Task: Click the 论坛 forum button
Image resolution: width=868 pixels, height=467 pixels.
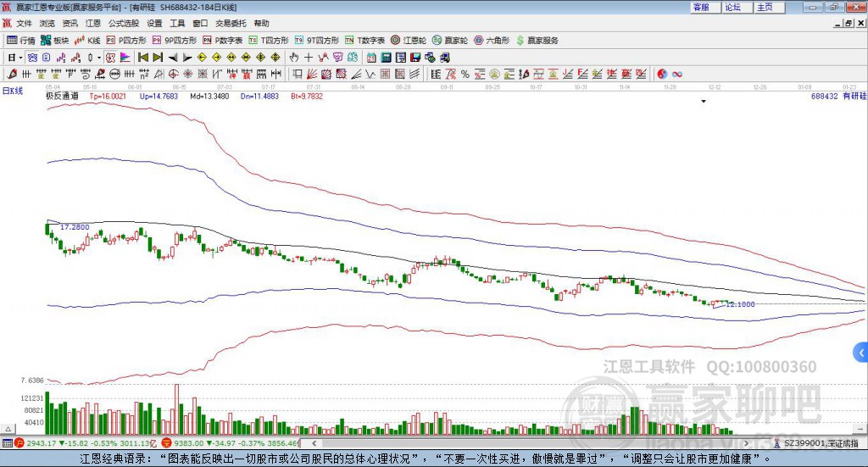Action: coord(737,7)
